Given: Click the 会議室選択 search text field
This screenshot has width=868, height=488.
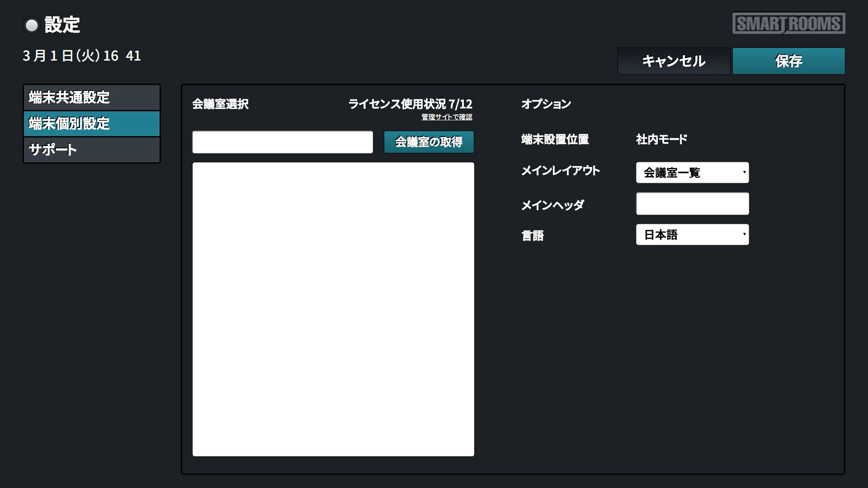Looking at the screenshot, I should pyautogui.click(x=283, y=142).
